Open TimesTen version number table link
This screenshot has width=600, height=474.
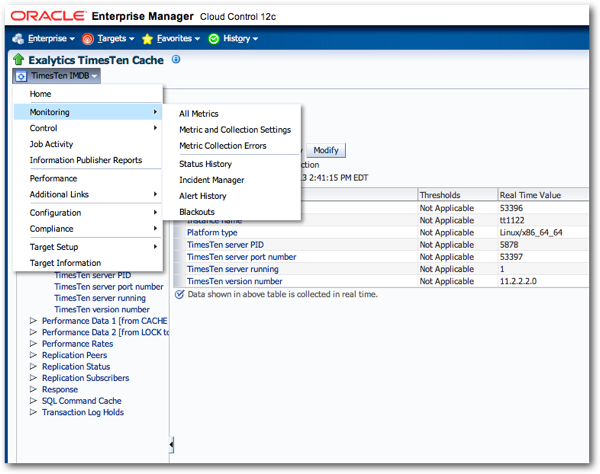tap(235, 282)
